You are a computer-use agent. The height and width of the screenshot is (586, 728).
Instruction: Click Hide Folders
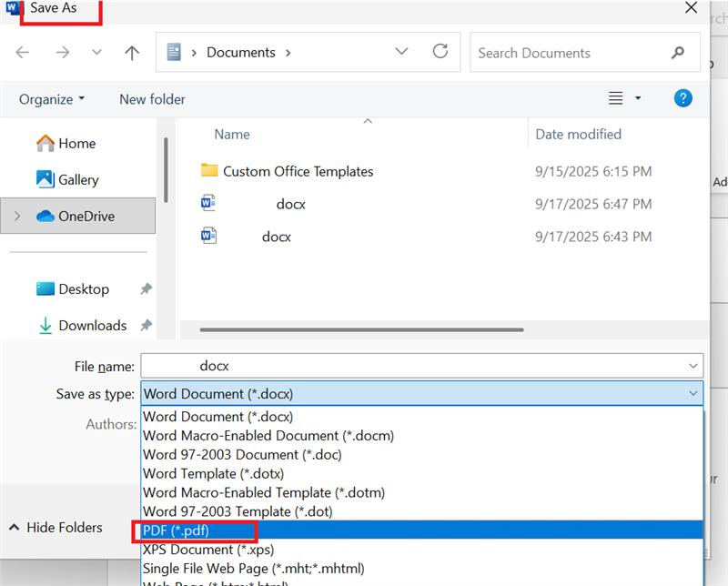56,528
